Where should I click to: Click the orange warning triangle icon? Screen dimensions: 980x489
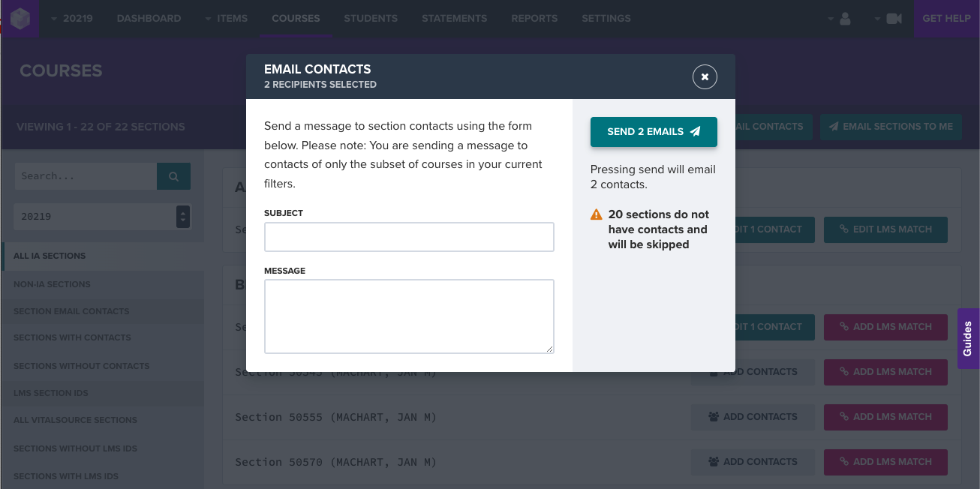597,214
